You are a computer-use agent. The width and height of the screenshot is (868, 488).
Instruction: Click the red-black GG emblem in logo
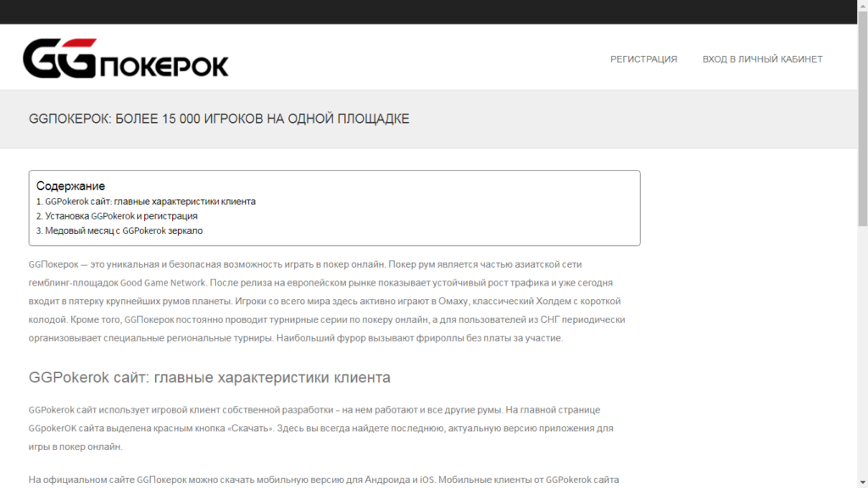(x=59, y=58)
